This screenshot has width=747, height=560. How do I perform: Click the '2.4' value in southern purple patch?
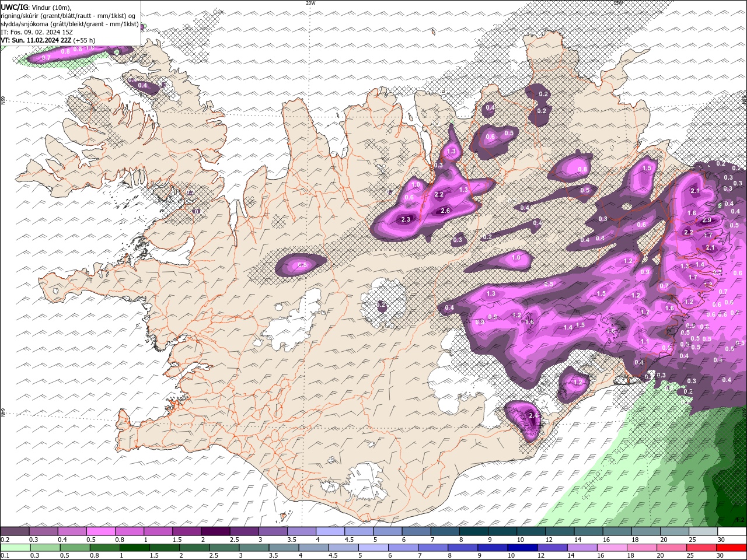point(533,415)
